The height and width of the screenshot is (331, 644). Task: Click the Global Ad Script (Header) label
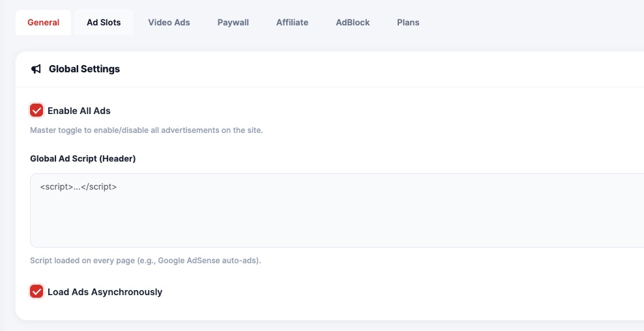(x=83, y=158)
